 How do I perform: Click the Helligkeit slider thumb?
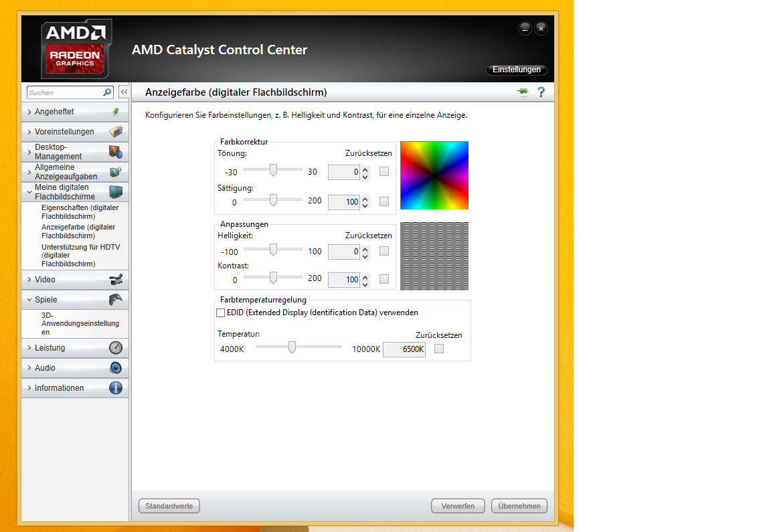point(273,250)
